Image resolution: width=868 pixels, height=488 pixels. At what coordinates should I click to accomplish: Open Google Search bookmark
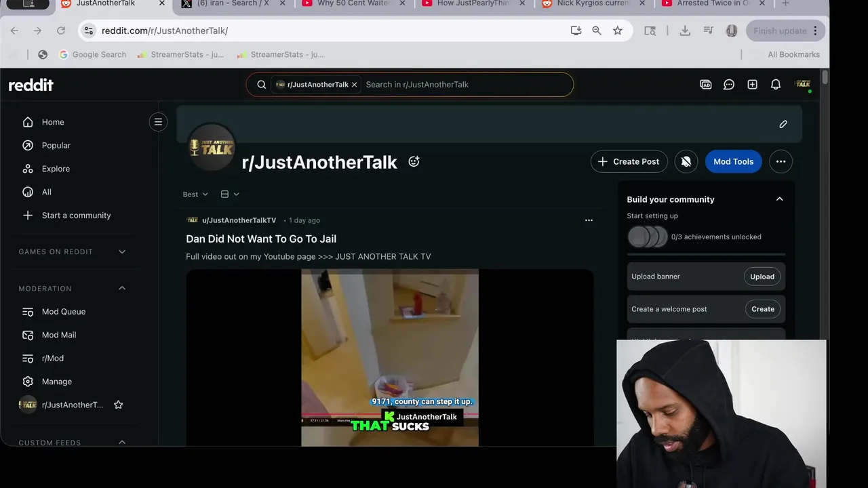click(92, 54)
